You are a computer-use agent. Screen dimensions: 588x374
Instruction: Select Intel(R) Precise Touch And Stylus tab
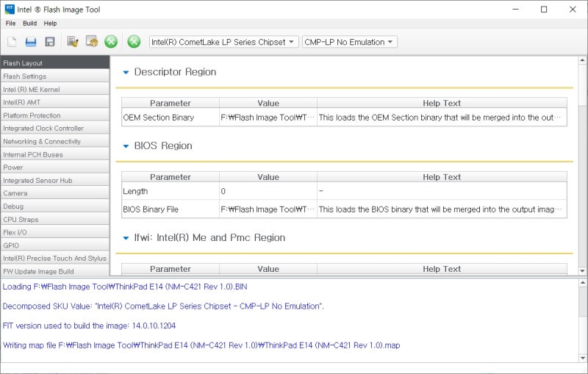point(54,258)
